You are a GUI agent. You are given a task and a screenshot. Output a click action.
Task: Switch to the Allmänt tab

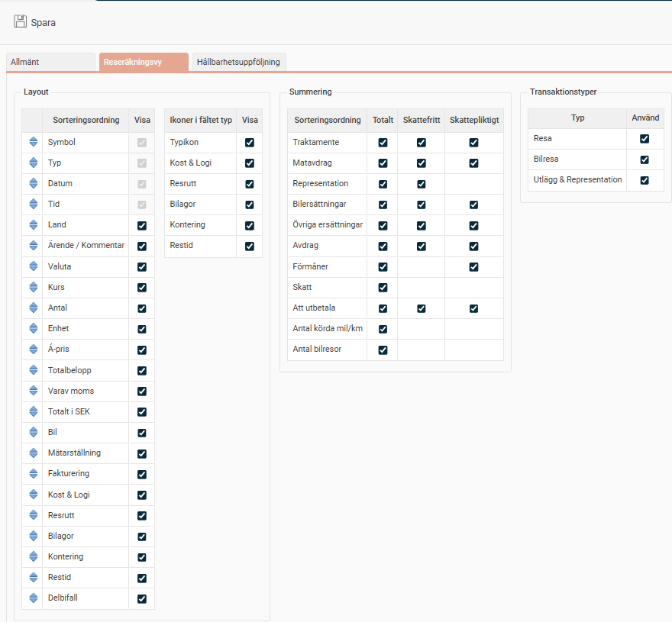[50, 62]
